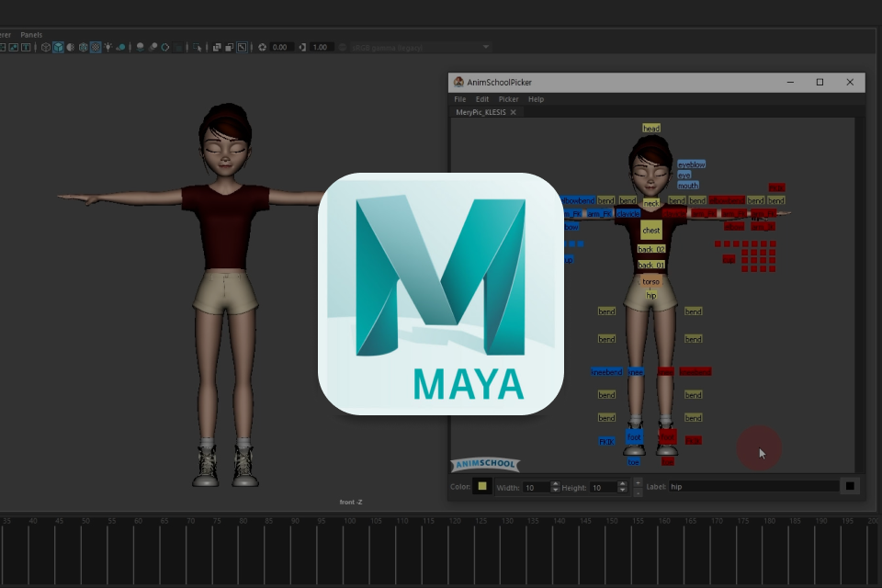
Task: Click the Width input field
Action: coord(536,487)
